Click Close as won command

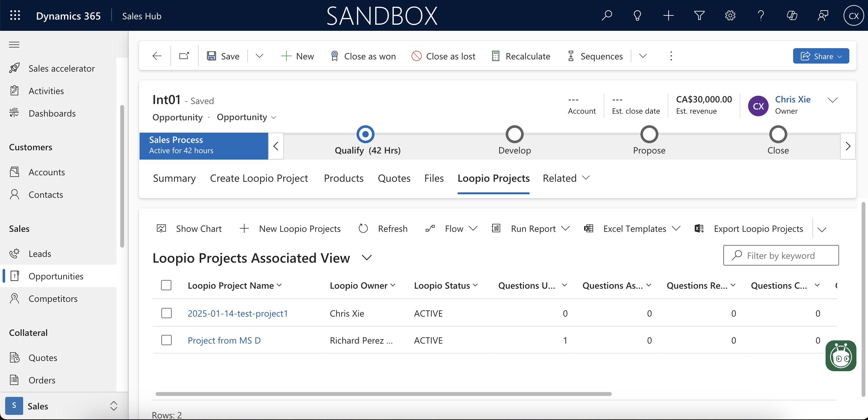363,56
